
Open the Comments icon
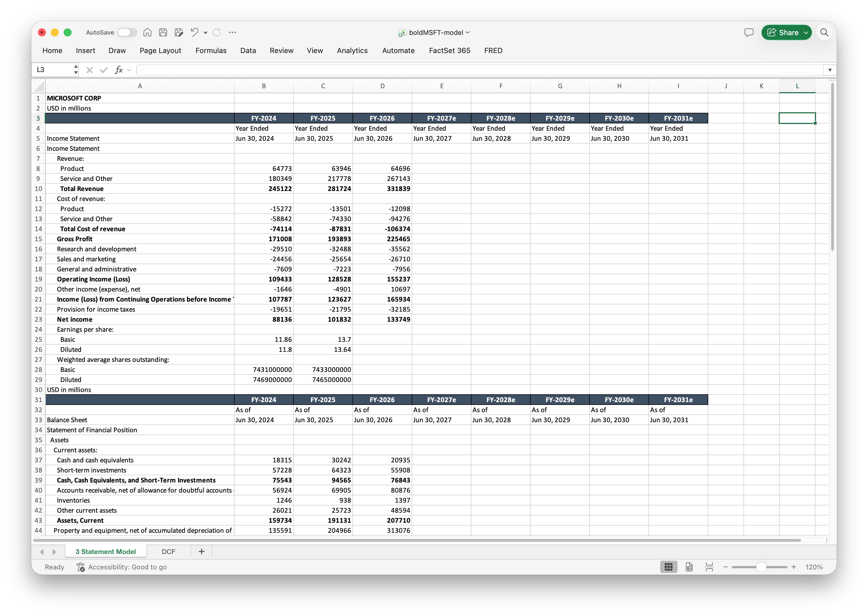pos(748,33)
